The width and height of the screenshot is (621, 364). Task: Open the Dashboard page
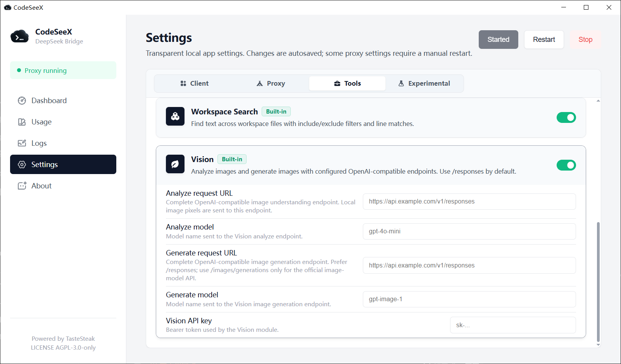(63, 100)
